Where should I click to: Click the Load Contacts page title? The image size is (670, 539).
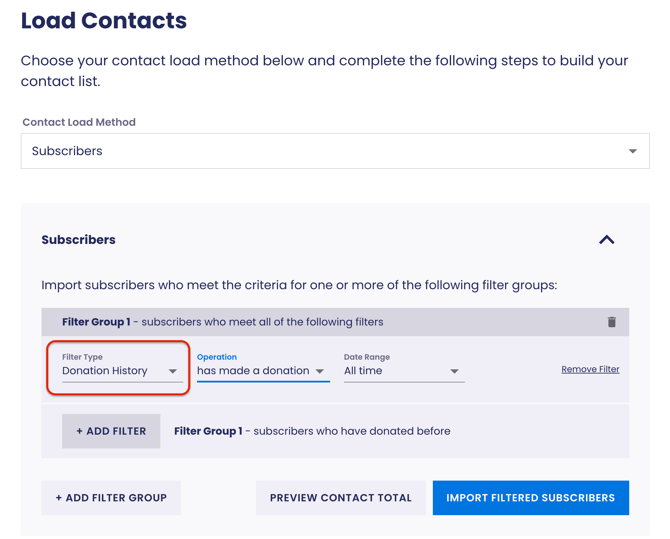pyautogui.click(x=104, y=21)
